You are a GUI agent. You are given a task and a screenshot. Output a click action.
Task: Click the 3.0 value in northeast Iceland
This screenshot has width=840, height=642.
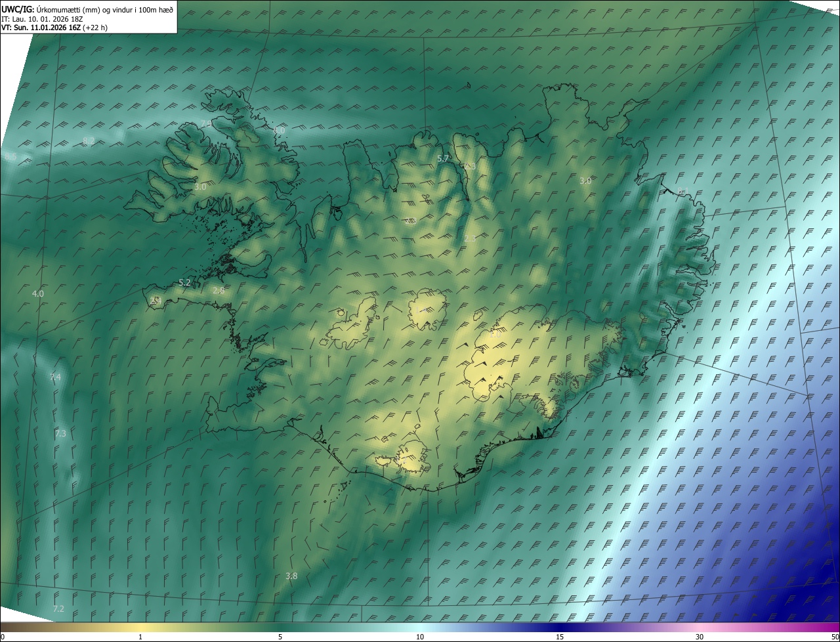(585, 181)
